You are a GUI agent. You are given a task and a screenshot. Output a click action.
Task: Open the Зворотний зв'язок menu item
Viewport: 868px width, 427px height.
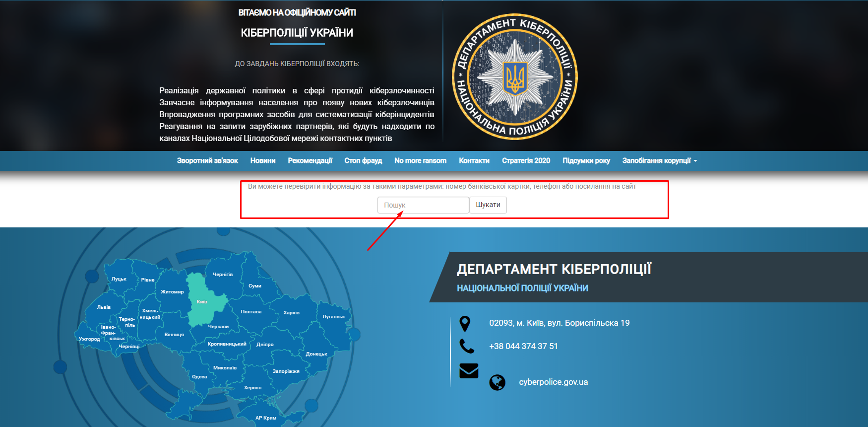[x=207, y=161]
